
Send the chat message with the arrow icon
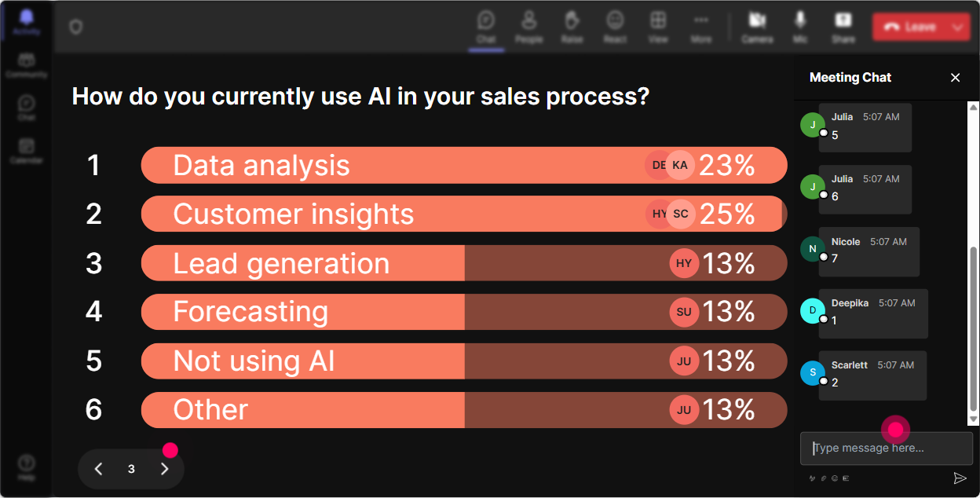(959, 478)
